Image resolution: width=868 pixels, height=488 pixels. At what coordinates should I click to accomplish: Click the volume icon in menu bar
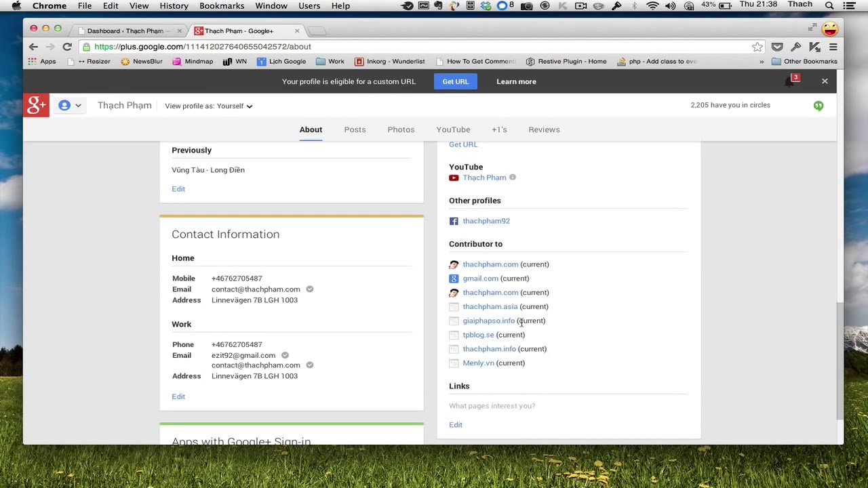tap(670, 5)
